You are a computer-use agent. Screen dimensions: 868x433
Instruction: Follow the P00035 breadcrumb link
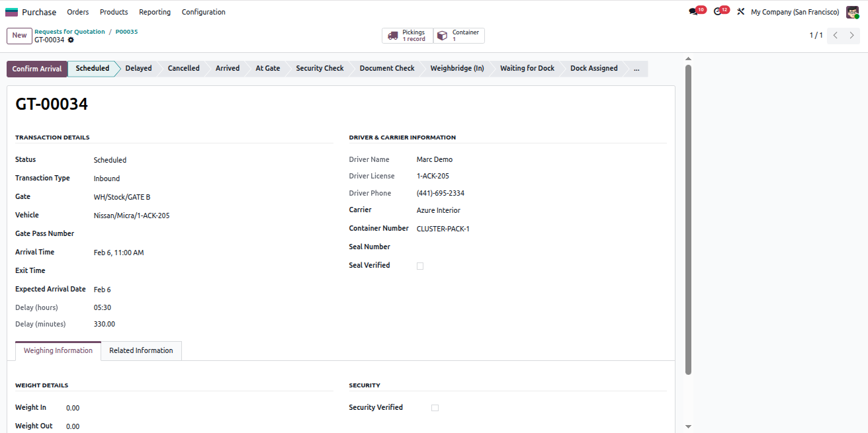pos(126,32)
